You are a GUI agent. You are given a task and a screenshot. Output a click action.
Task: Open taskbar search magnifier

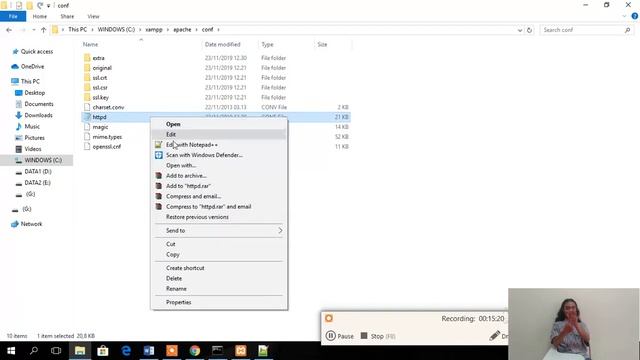tap(34, 351)
